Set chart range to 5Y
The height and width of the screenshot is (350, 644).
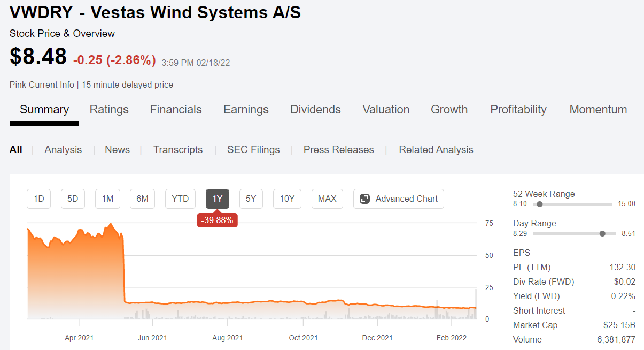(x=251, y=199)
